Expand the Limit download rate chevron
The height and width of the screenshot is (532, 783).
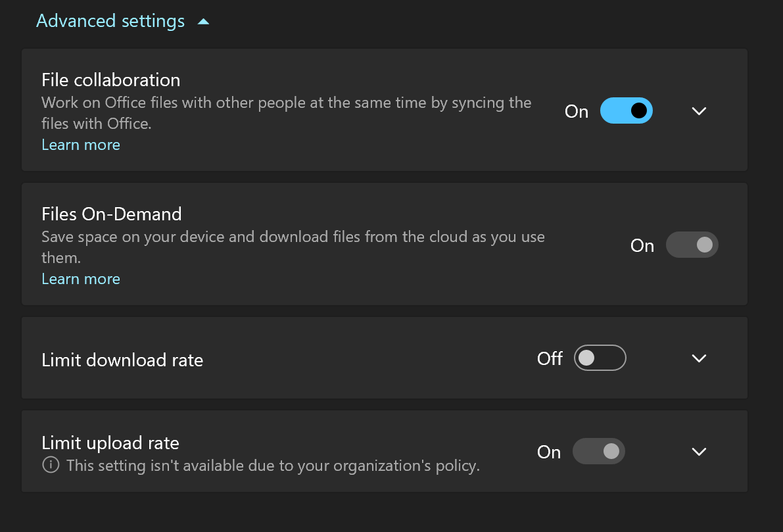(x=699, y=358)
